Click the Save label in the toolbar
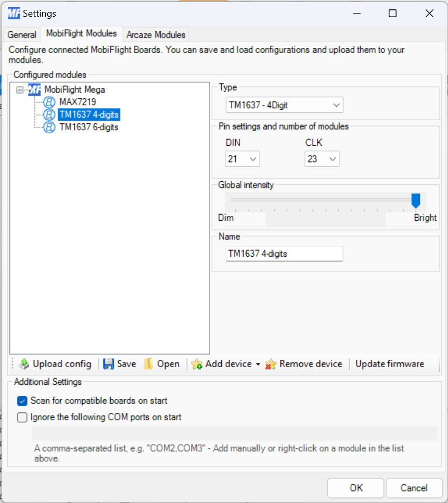 [126, 364]
